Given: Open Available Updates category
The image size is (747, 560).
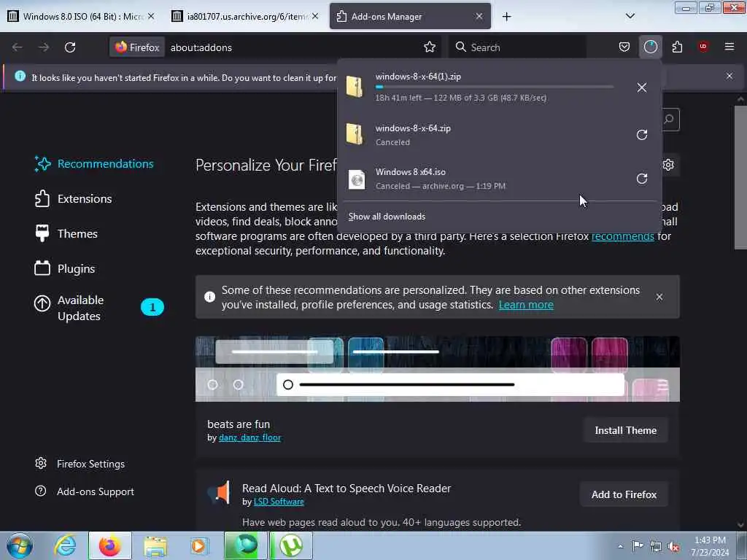Looking at the screenshot, I should [x=99, y=308].
